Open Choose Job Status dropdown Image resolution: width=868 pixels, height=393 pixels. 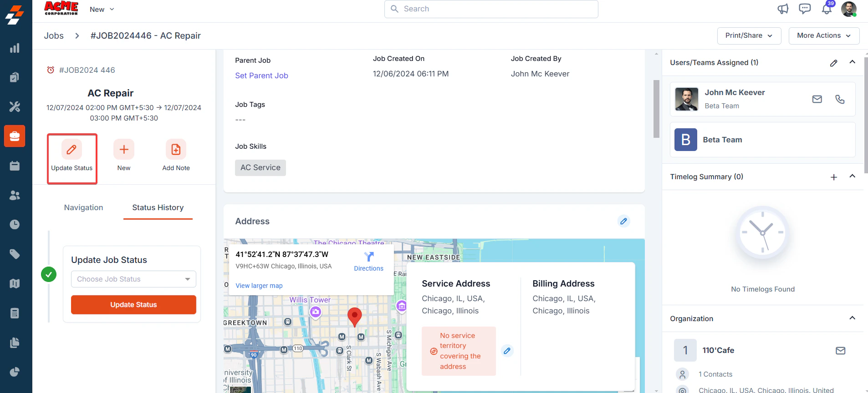click(x=133, y=279)
